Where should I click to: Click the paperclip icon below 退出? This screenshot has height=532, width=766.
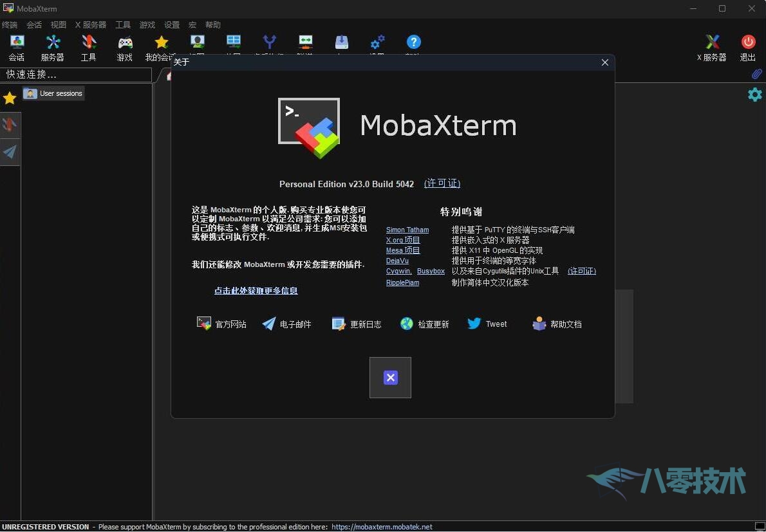[x=756, y=74]
